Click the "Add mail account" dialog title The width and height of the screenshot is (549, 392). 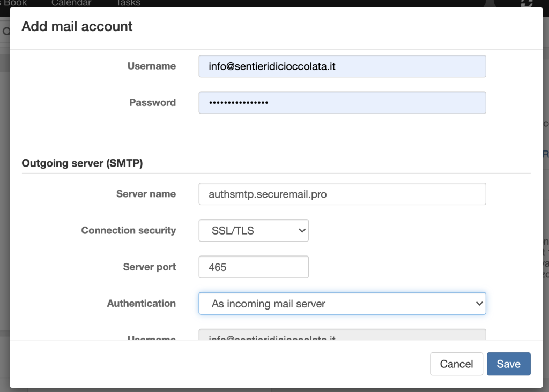pyautogui.click(x=77, y=27)
